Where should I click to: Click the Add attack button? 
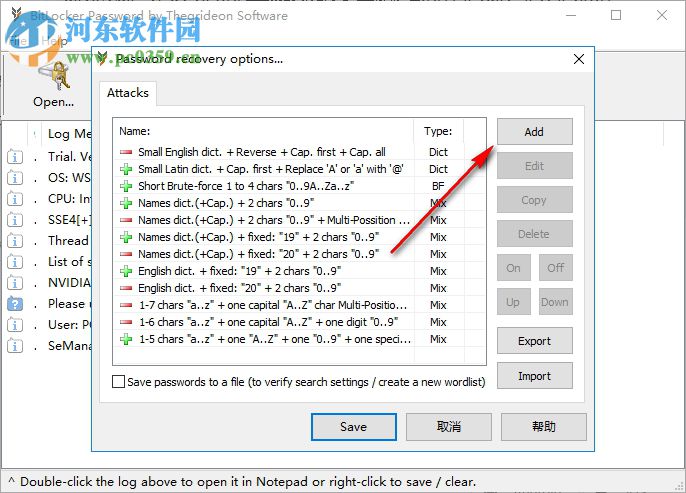tap(534, 132)
